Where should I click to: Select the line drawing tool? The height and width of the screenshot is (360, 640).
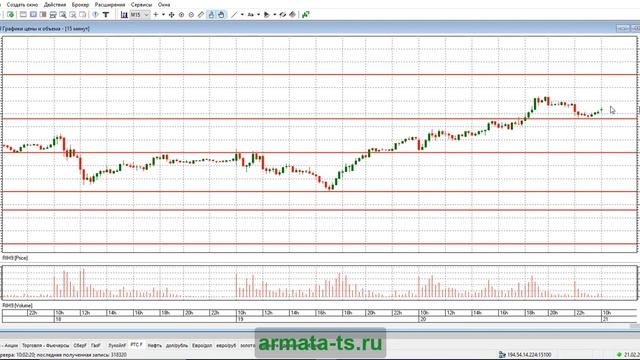point(234,15)
